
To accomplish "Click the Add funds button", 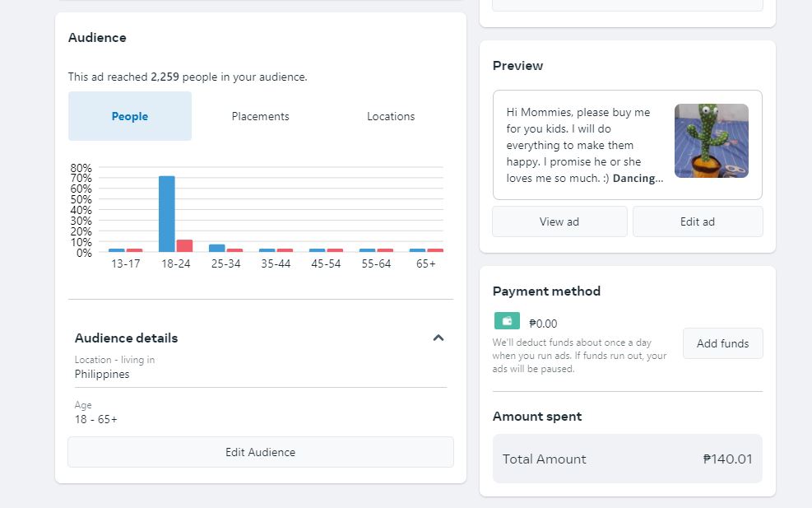I will click(x=722, y=343).
